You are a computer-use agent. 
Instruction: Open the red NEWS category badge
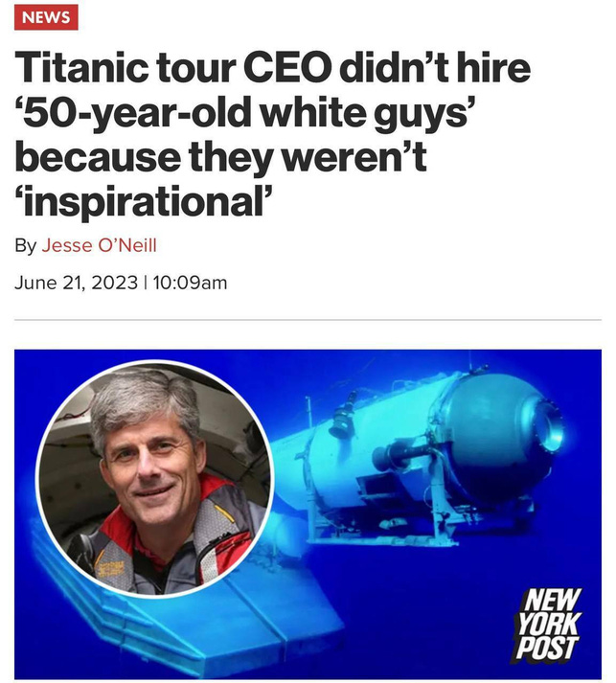click(x=46, y=17)
